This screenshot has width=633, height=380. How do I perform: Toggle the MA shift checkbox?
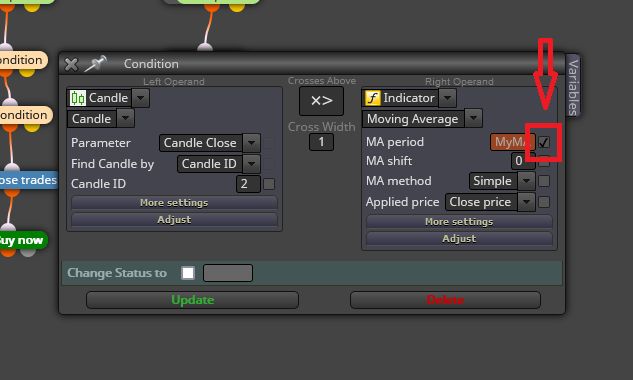544,161
